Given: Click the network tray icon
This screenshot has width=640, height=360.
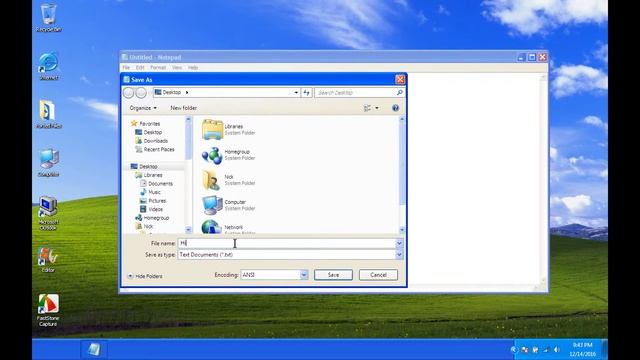Looking at the screenshot, I should click(x=546, y=350).
